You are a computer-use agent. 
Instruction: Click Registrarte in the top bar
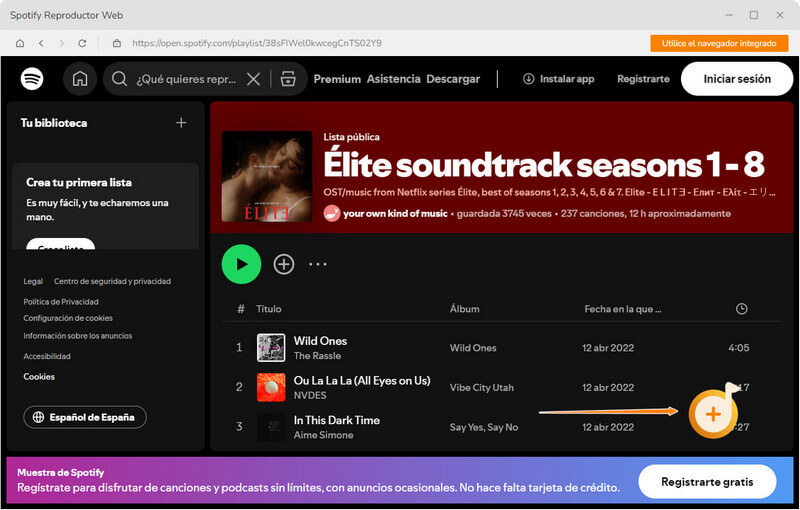[x=643, y=79]
